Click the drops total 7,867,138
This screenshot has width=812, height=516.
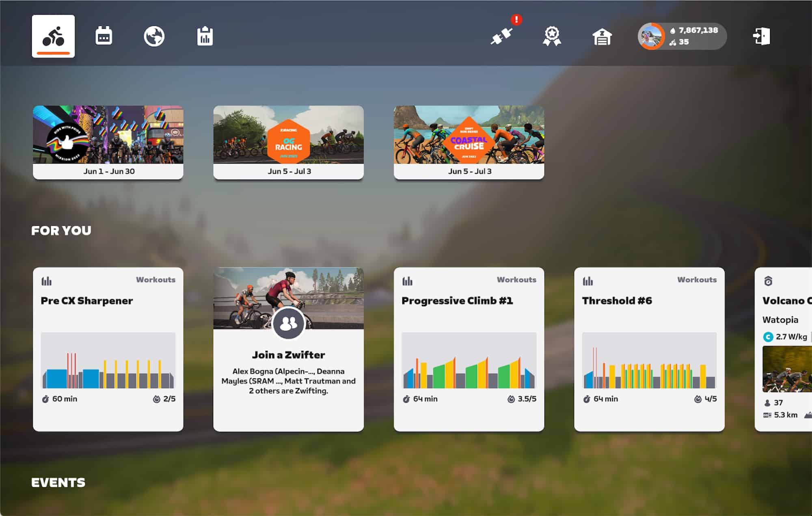(x=698, y=30)
